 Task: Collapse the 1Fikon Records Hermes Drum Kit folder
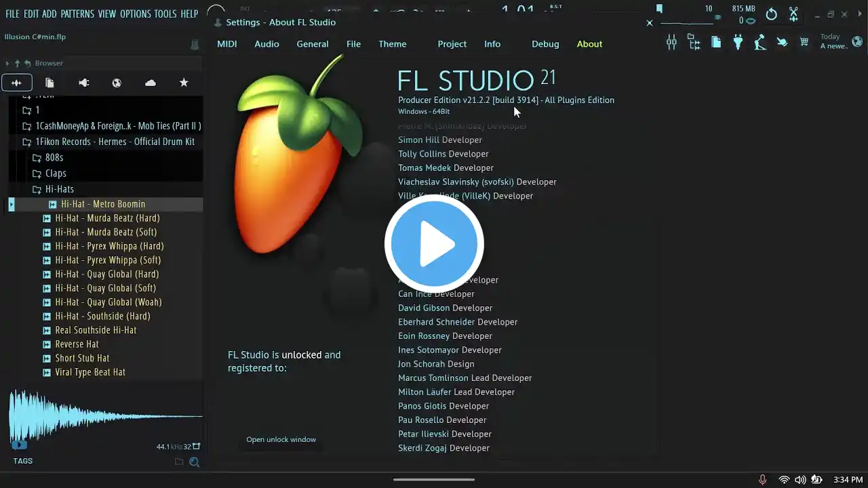[108, 142]
